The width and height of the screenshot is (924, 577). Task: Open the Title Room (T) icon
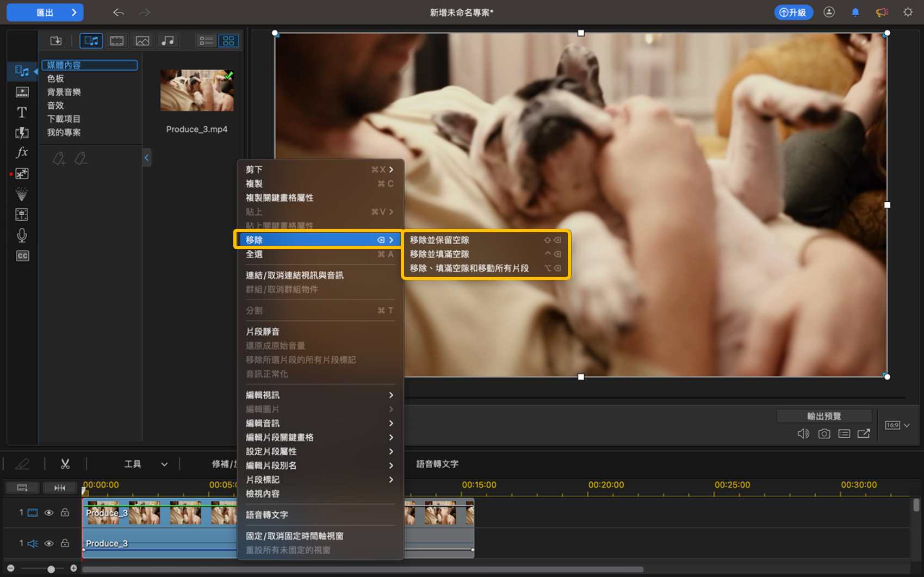click(x=22, y=112)
